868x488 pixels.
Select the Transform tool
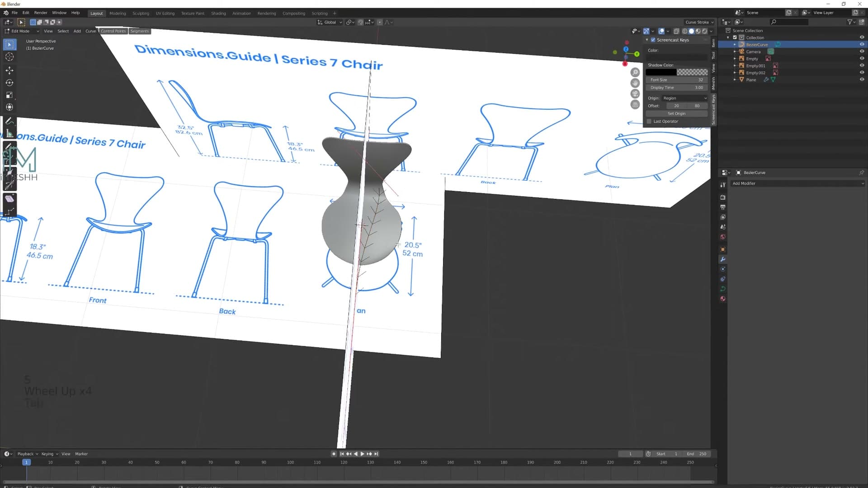tap(9, 108)
